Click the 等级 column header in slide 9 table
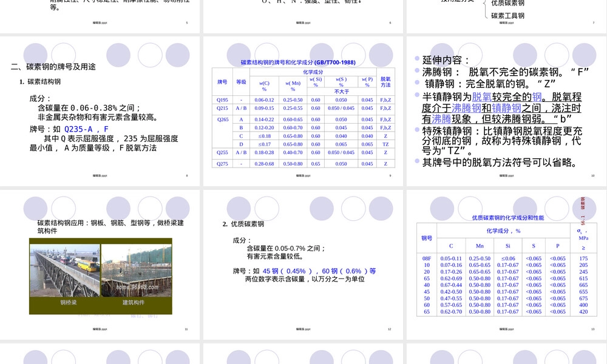The width and height of the screenshot is (607, 364). pyautogui.click(x=241, y=82)
